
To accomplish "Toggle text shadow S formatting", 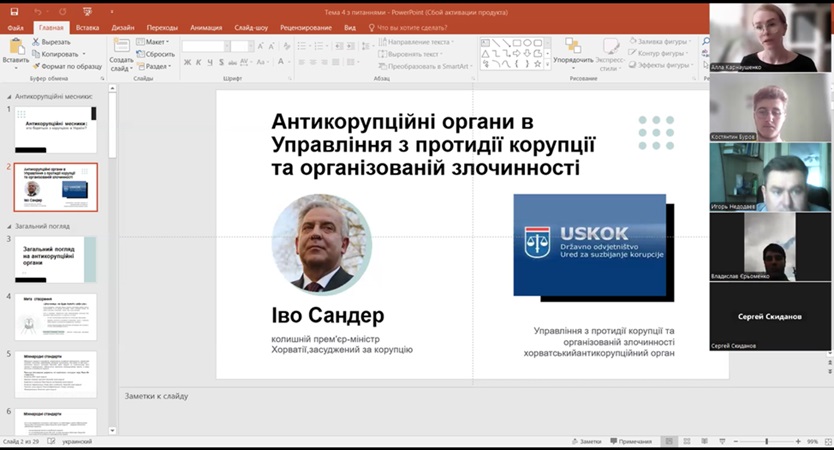I will click(221, 62).
